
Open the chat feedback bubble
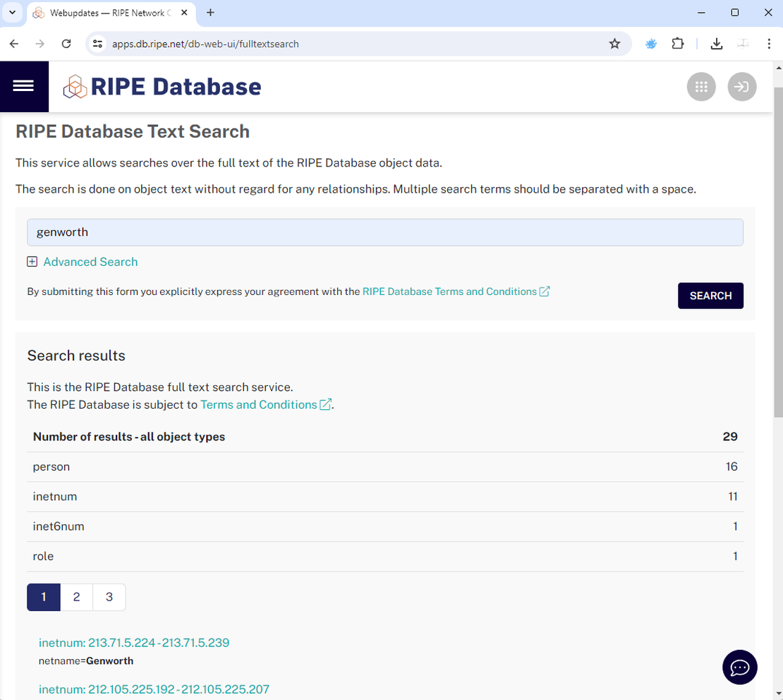pos(739,667)
